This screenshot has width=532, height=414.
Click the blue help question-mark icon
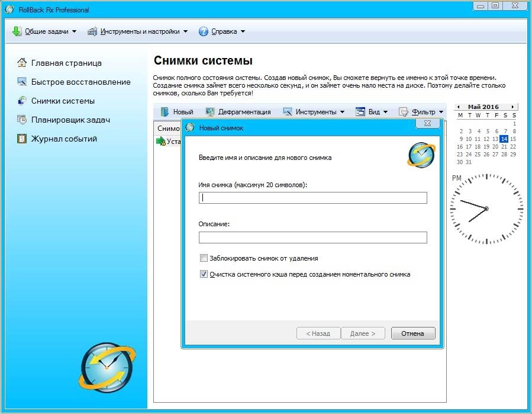[203, 31]
